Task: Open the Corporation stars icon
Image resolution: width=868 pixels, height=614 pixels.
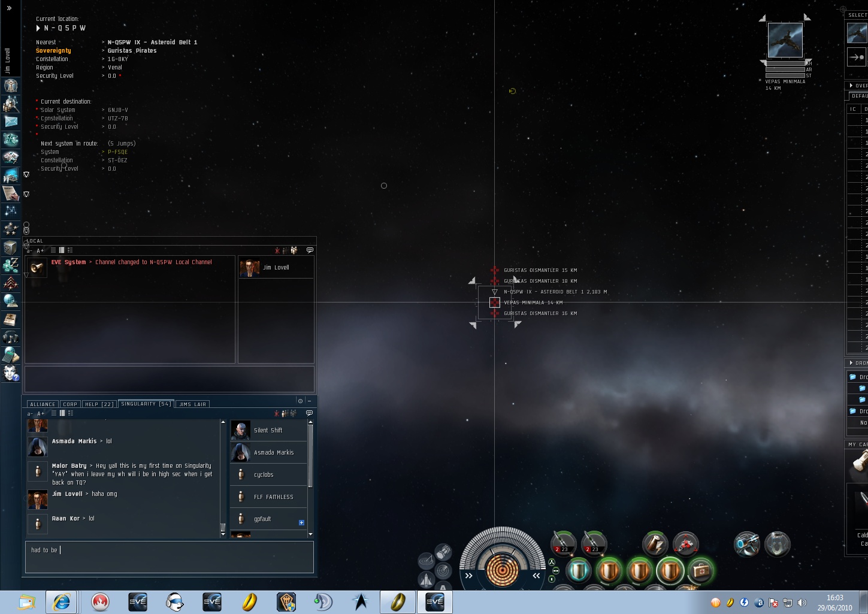Action: (x=10, y=229)
